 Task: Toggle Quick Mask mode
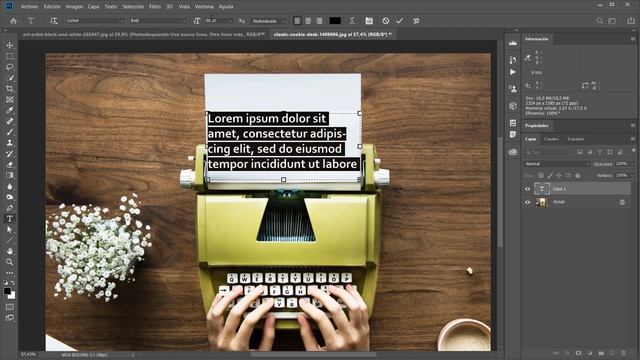[10, 307]
